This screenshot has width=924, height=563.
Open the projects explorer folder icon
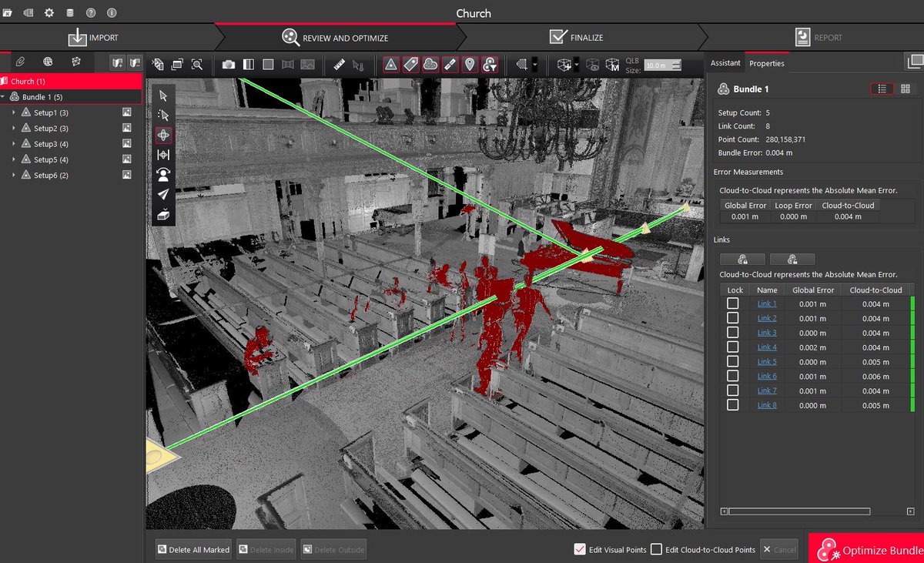(8, 13)
